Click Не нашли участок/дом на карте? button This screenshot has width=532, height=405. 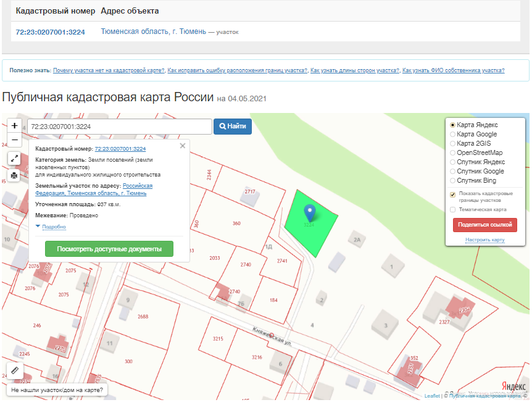point(57,390)
